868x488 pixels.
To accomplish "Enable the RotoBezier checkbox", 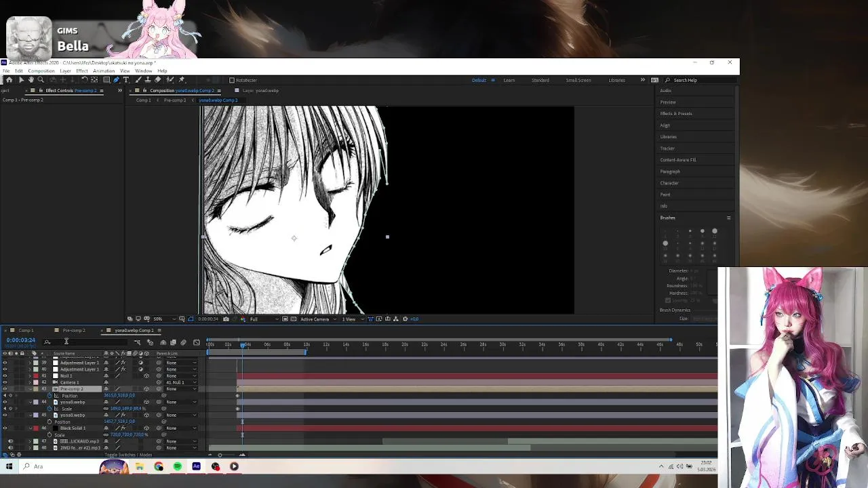I will [232, 80].
